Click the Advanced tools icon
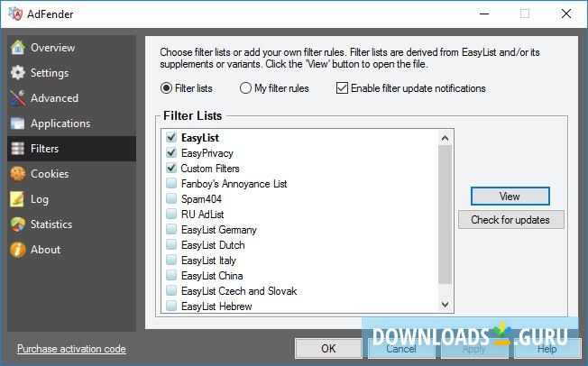The height and width of the screenshot is (366, 588). (x=18, y=98)
